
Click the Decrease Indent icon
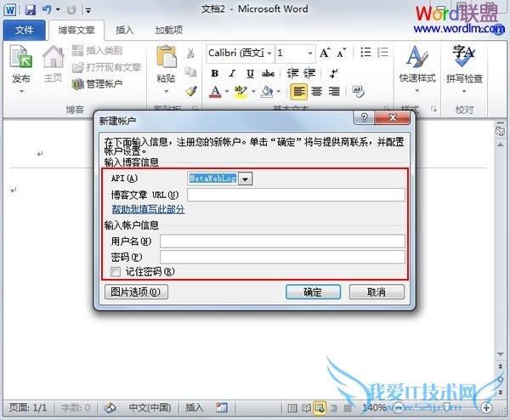coord(292,73)
